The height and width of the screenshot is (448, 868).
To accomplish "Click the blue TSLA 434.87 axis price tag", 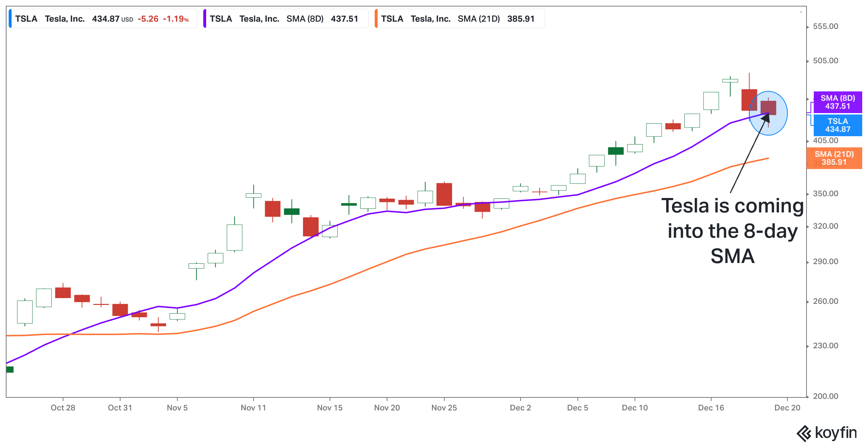I will tap(838, 125).
